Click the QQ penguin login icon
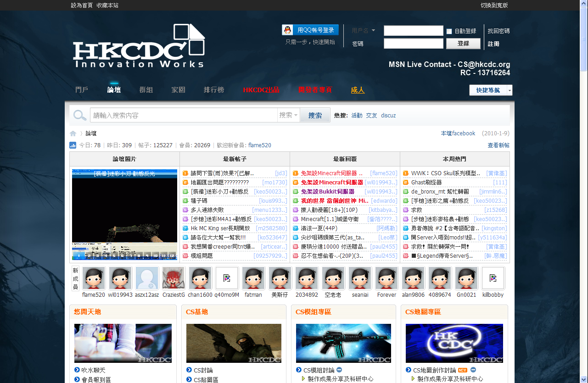This screenshot has height=383, width=588. point(287,30)
